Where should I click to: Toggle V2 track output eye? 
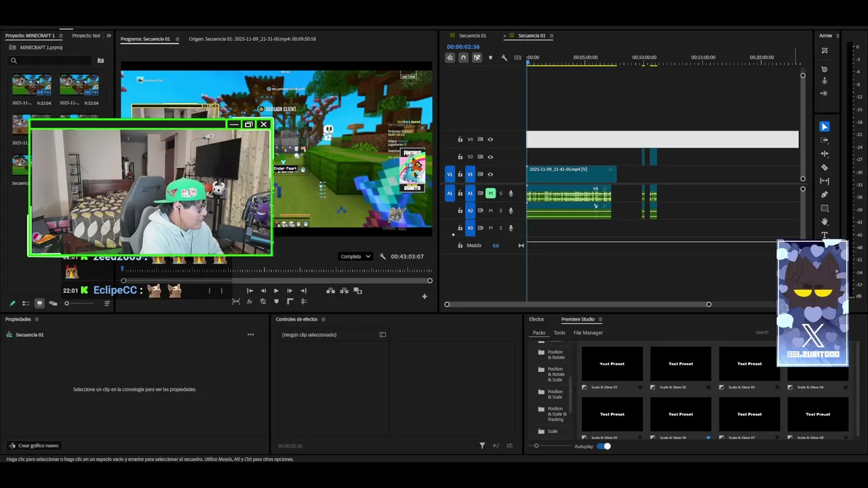490,157
